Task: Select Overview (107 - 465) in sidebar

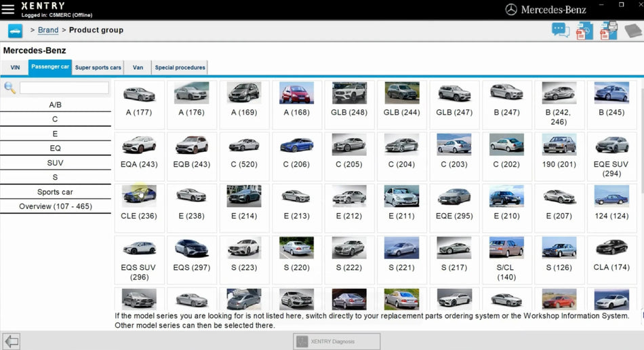Action: click(55, 206)
